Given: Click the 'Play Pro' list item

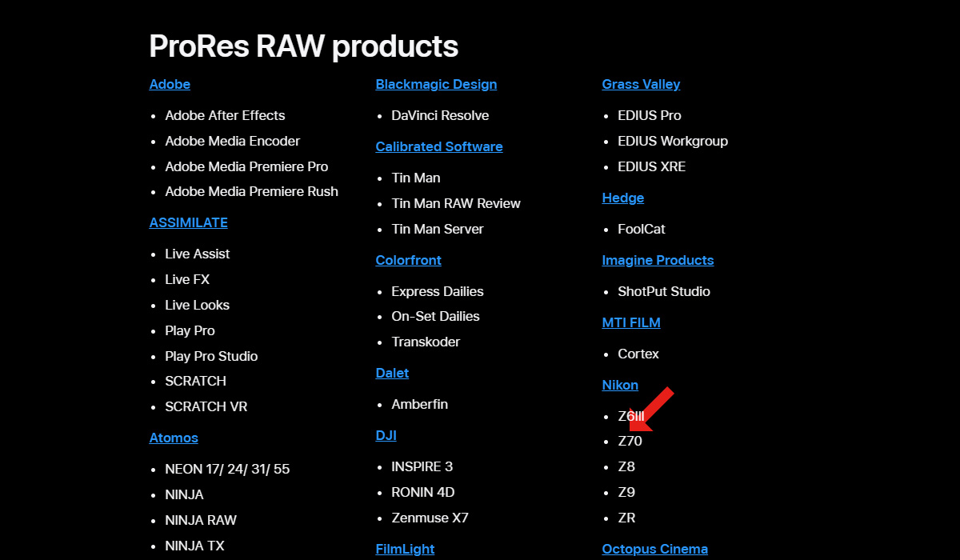Looking at the screenshot, I should [x=190, y=330].
